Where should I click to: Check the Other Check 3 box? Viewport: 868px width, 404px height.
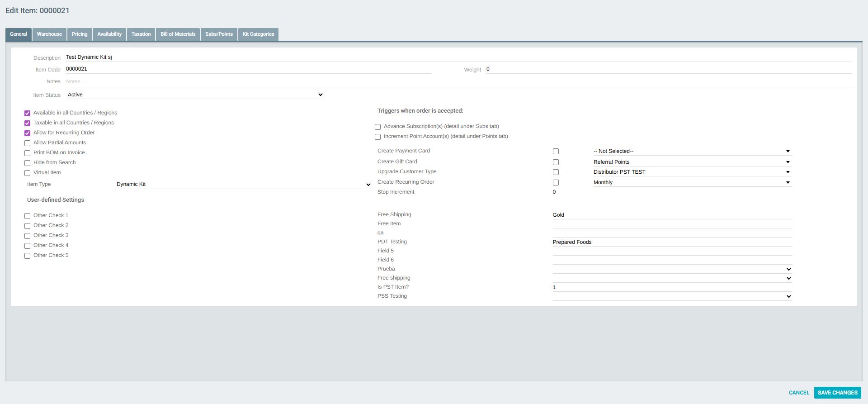point(28,236)
